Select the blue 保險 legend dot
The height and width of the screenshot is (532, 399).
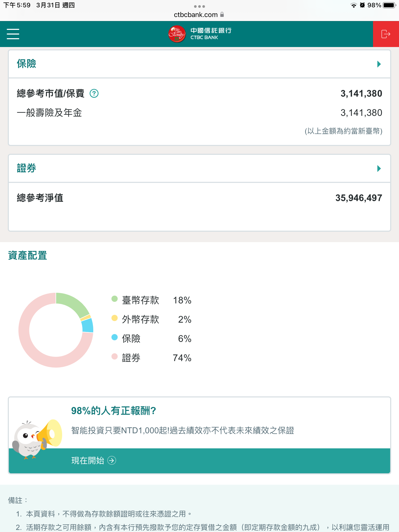point(115,337)
